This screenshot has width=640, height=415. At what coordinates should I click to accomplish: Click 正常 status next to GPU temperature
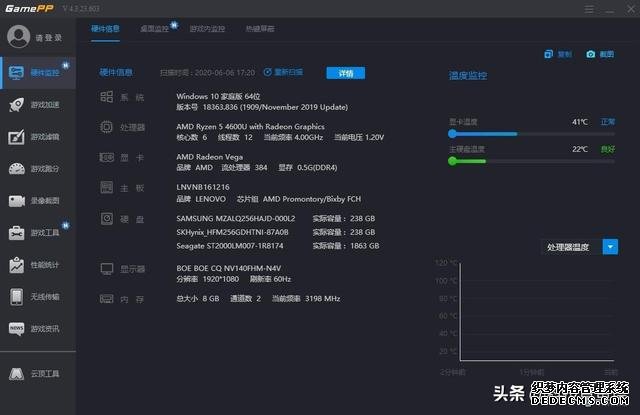tap(608, 122)
